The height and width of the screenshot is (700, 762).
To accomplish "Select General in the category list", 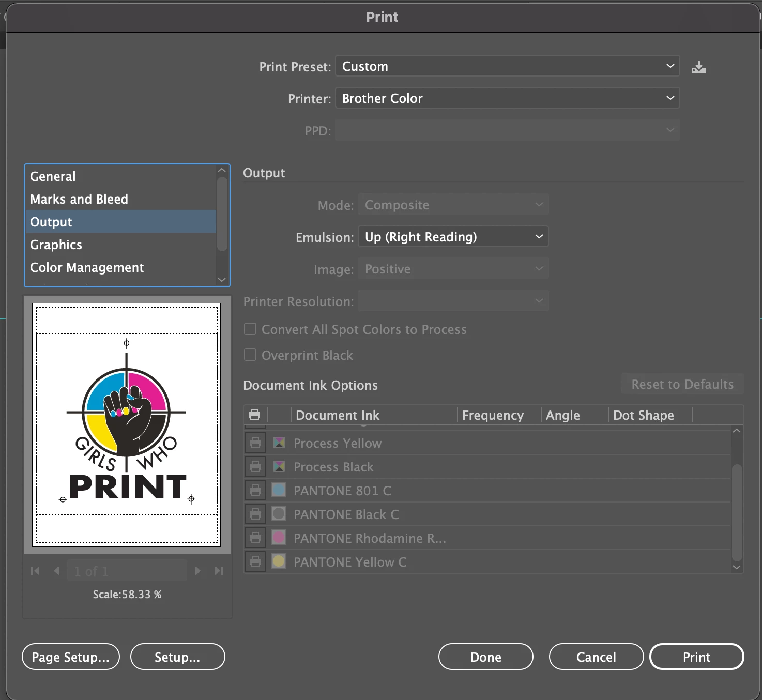I will pos(120,176).
